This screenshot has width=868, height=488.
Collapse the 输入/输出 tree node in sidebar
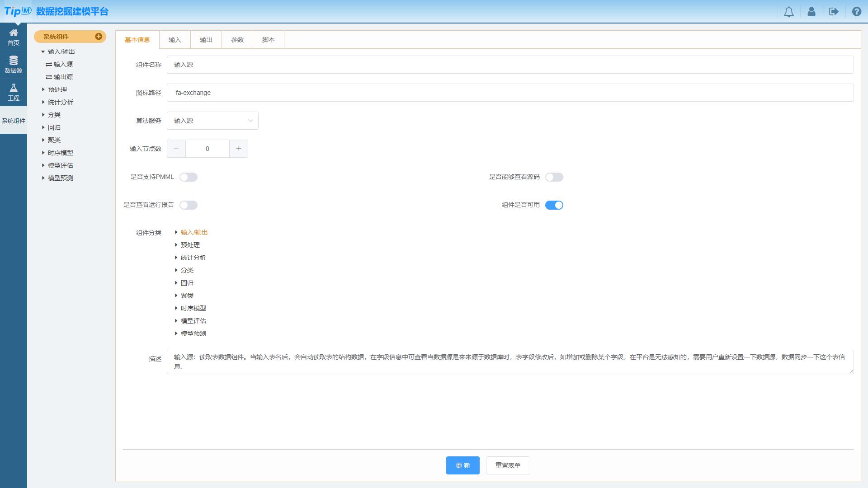click(x=43, y=52)
